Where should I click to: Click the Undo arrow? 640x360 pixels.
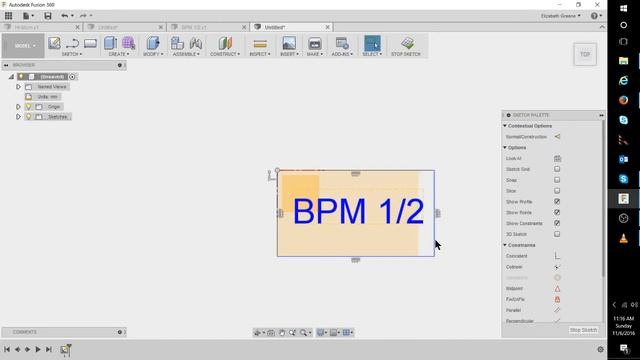64,16
